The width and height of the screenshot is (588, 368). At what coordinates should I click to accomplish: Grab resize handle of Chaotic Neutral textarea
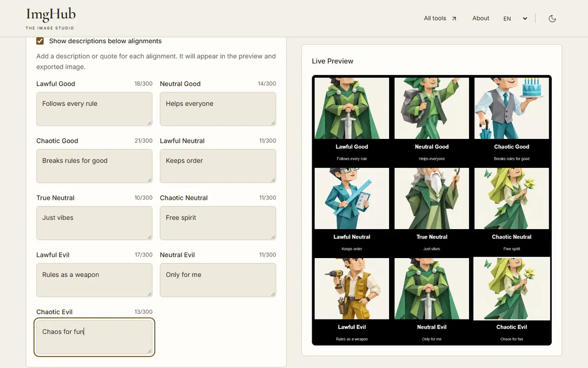click(273, 237)
